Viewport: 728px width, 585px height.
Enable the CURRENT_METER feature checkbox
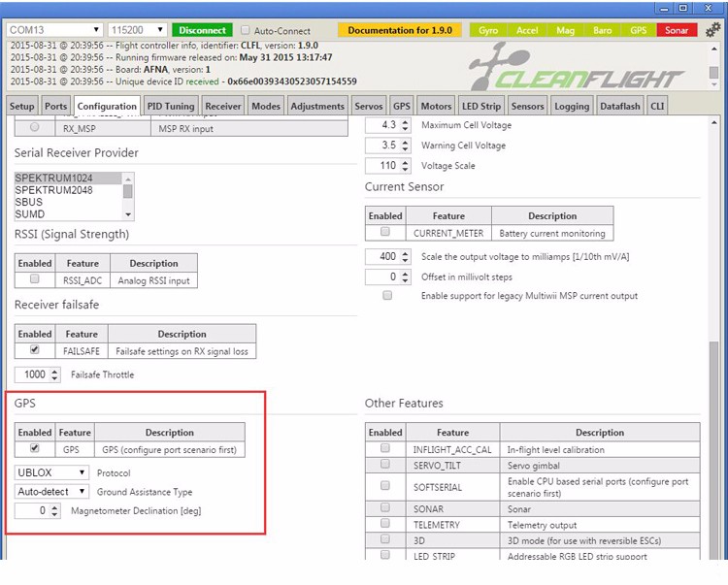tap(385, 233)
